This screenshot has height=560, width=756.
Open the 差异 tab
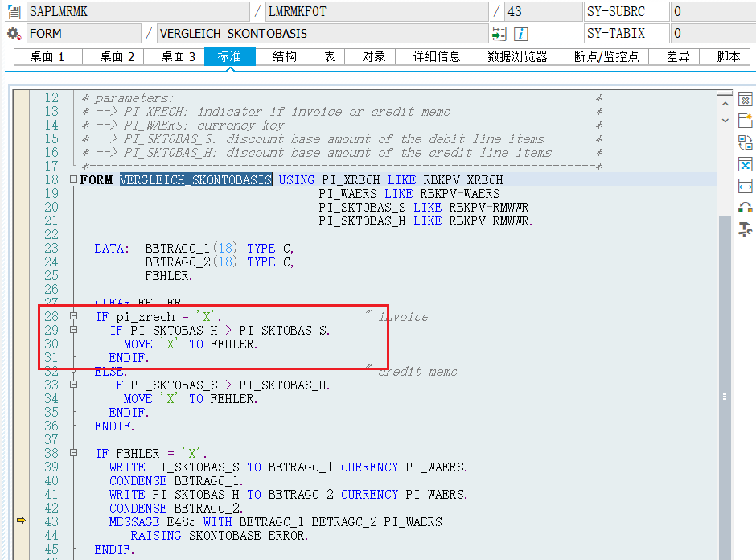tap(674, 56)
